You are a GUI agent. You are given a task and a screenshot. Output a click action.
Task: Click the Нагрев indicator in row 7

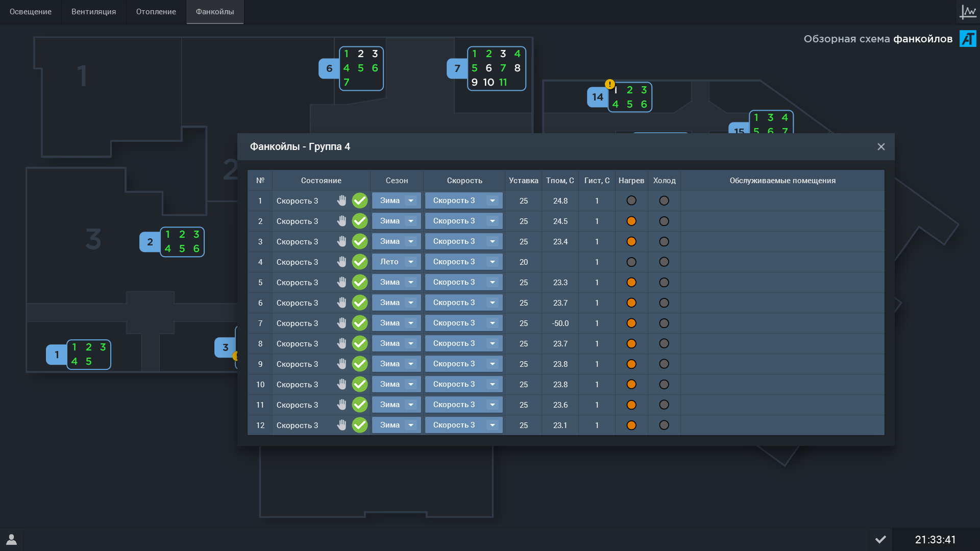tap(631, 323)
